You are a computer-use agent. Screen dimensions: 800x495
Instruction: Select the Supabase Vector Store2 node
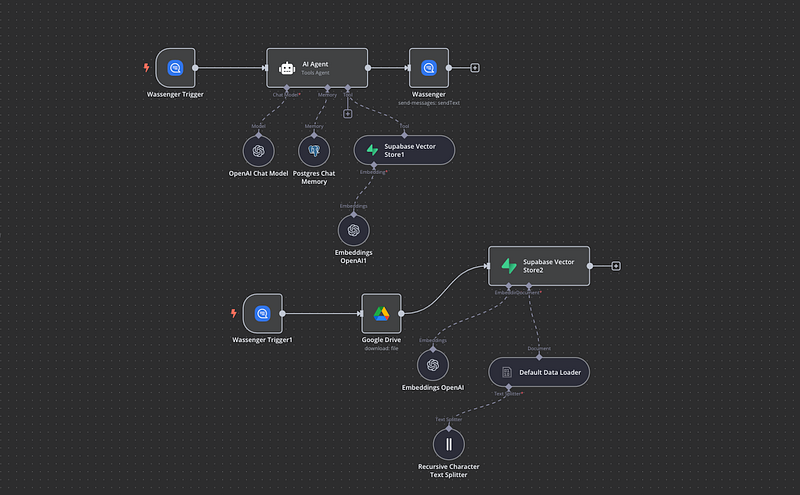[x=538, y=266]
